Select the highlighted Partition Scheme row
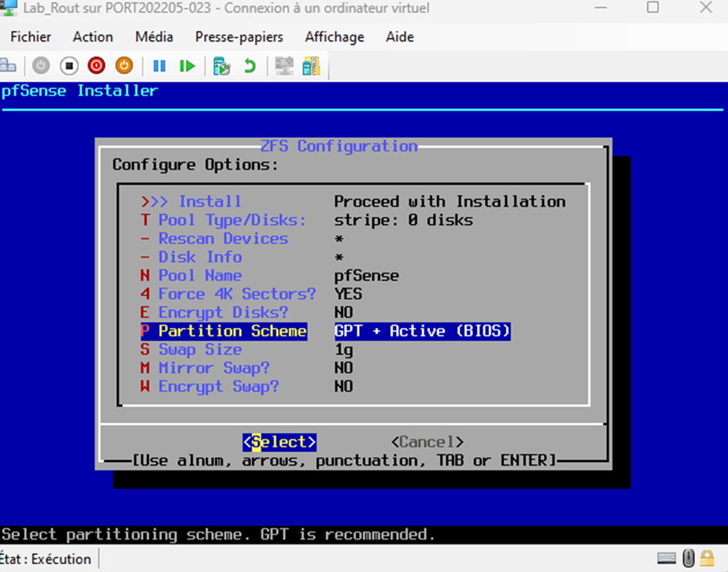Image resolution: width=728 pixels, height=572 pixels. pyautogui.click(x=325, y=331)
